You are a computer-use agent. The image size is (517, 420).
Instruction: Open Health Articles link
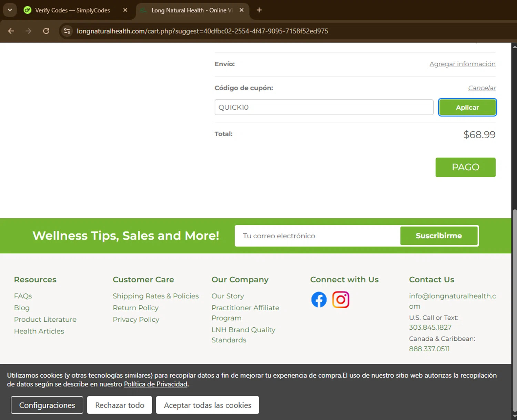pos(39,331)
